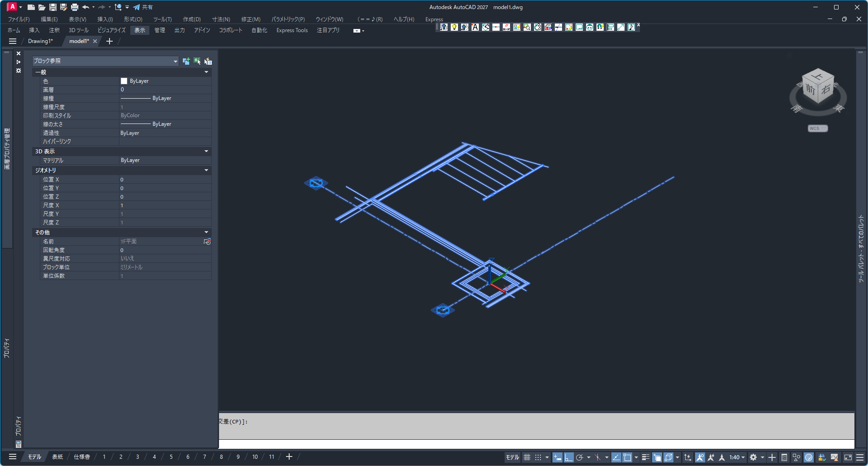The width and height of the screenshot is (868, 466).
Task: Open the ブロック参照 object type dropdown
Action: pos(105,61)
